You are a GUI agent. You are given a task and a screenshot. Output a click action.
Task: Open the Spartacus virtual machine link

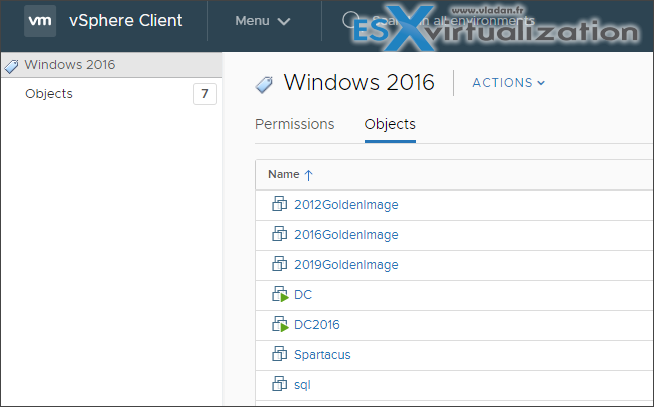(322, 355)
